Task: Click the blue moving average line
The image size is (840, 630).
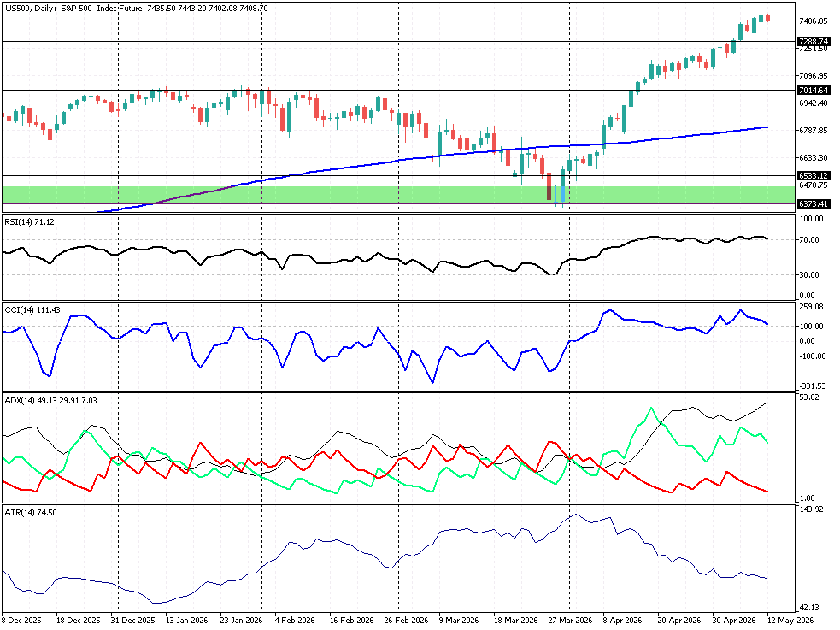Action: pos(643,141)
